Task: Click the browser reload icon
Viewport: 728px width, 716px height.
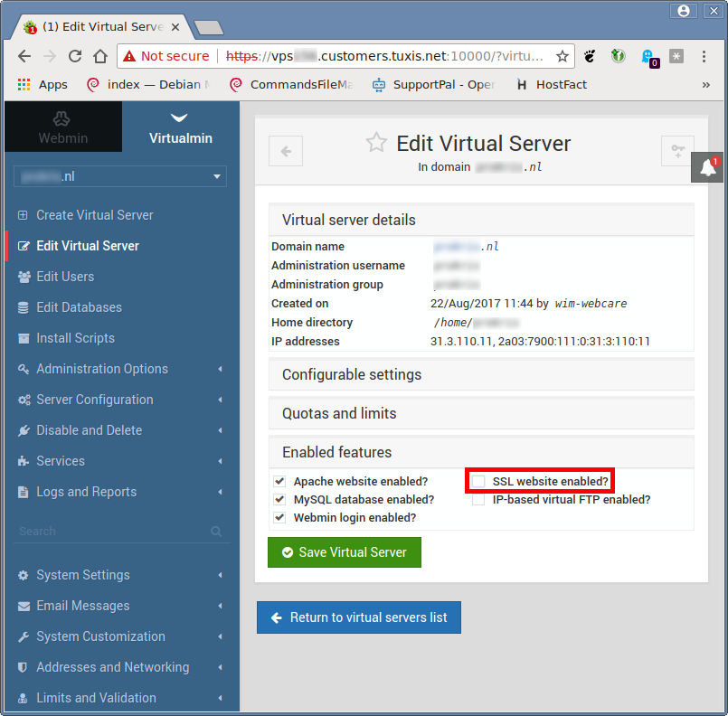Action: (75, 56)
